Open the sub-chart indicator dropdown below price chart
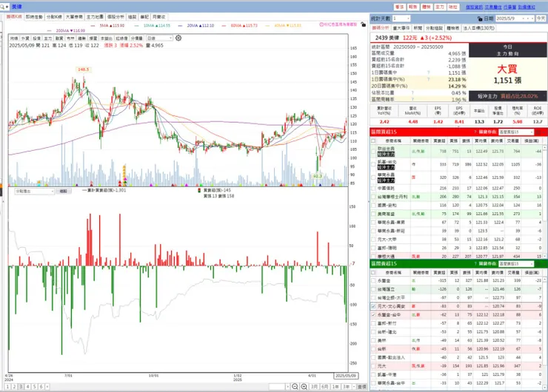The height and width of the screenshot is (392, 548). tap(34, 192)
